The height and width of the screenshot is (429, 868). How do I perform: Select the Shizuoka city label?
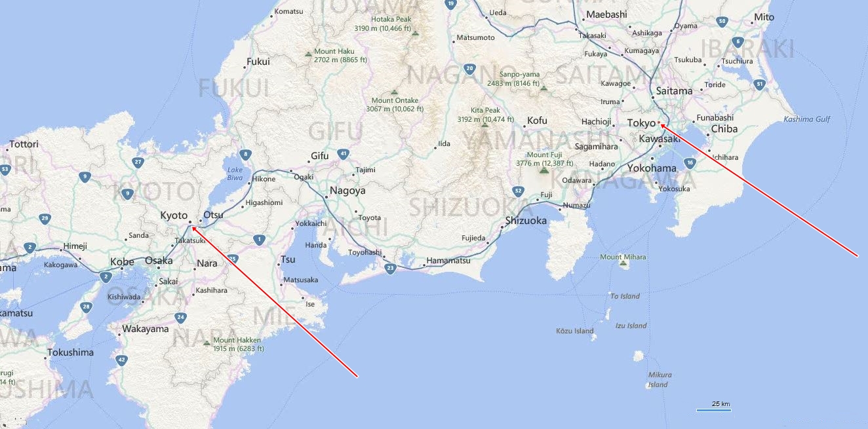click(x=526, y=221)
